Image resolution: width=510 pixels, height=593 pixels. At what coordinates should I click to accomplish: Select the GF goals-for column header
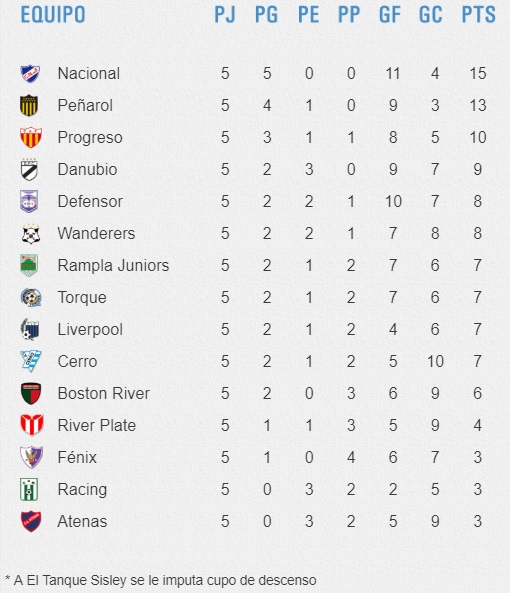point(389,14)
